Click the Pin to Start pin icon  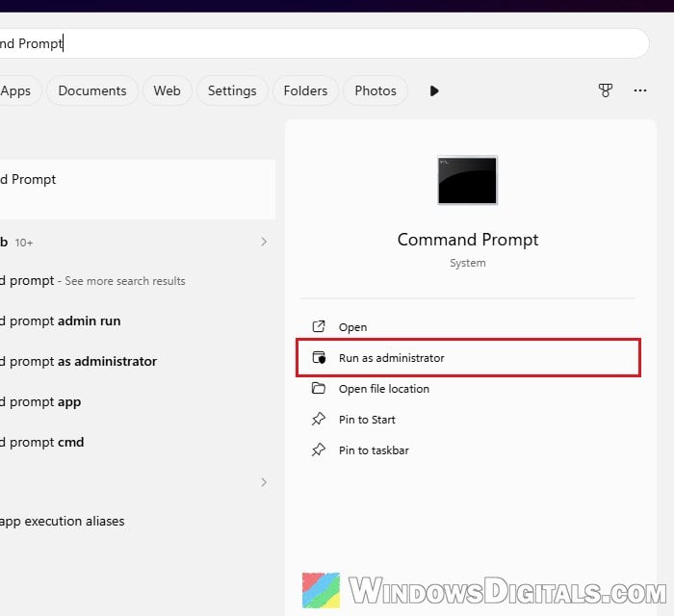tap(319, 419)
